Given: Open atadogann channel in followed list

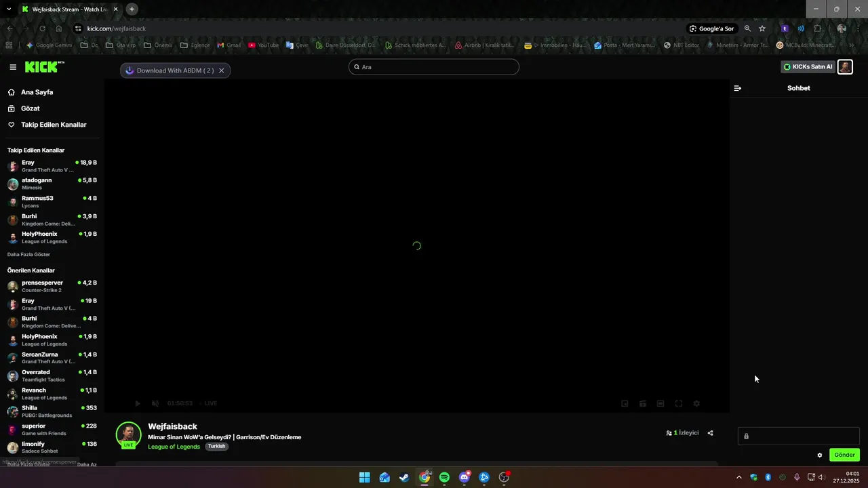Looking at the screenshot, I should tap(52, 184).
